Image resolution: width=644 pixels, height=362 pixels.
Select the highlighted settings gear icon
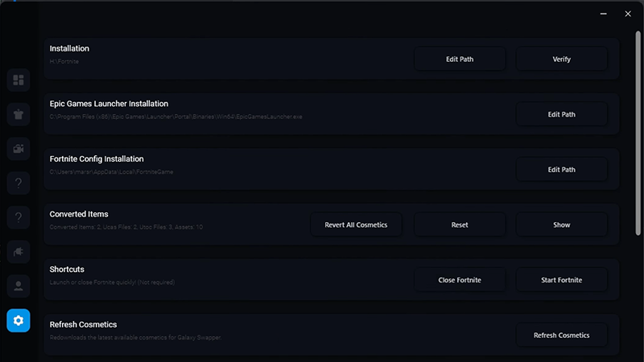coord(18,320)
